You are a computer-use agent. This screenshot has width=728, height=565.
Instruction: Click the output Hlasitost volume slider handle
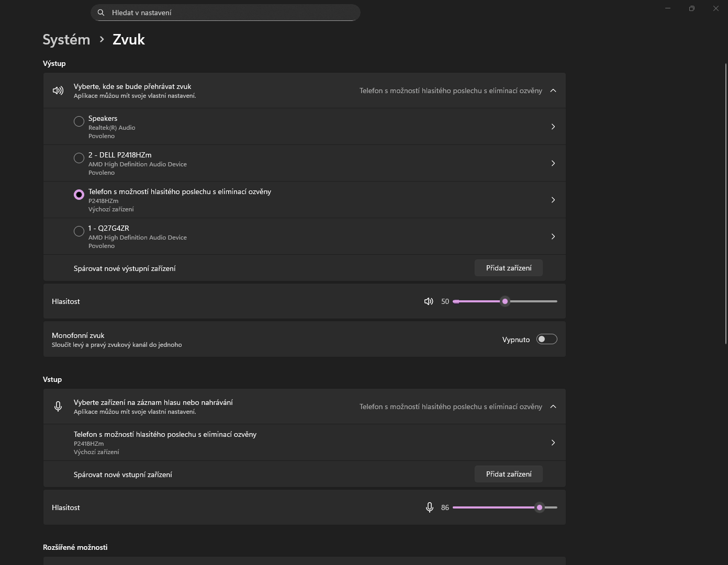click(x=505, y=301)
